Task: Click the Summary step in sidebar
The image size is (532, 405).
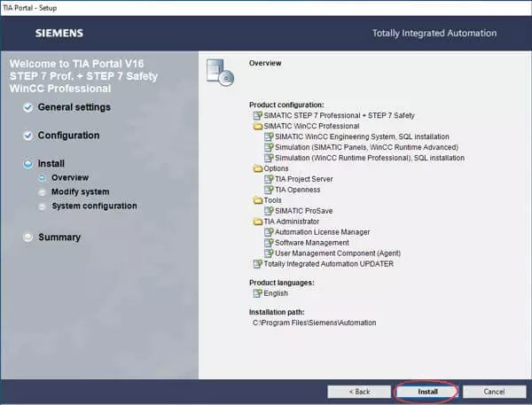Action: click(x=59, y=238)
